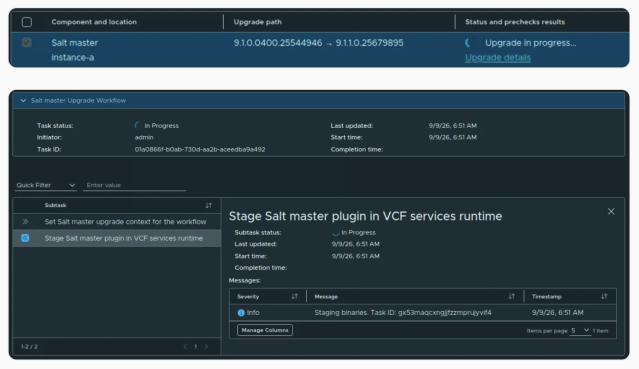Viewport: 639px width, 369px height.
Task: Click the Manage Columns button
Action: (x=265, y=330)
